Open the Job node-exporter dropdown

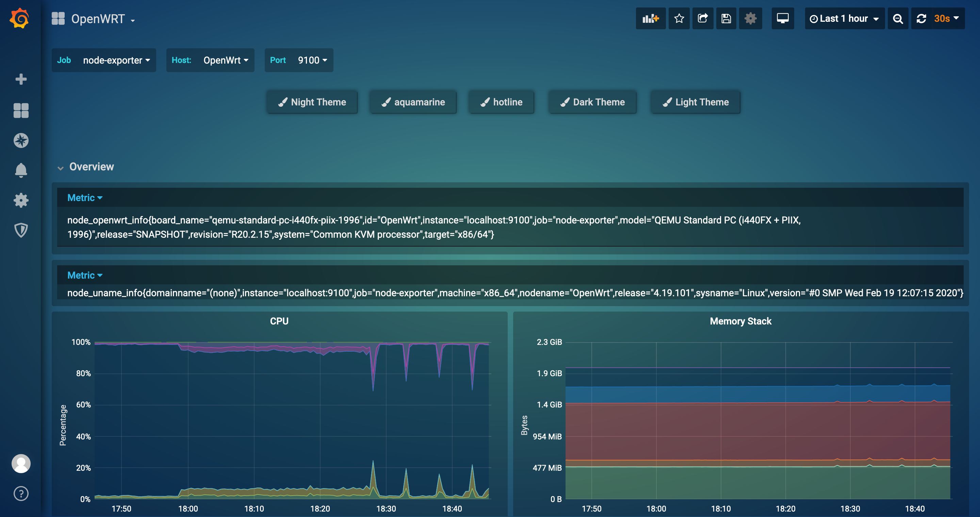(x=116, y=60)
